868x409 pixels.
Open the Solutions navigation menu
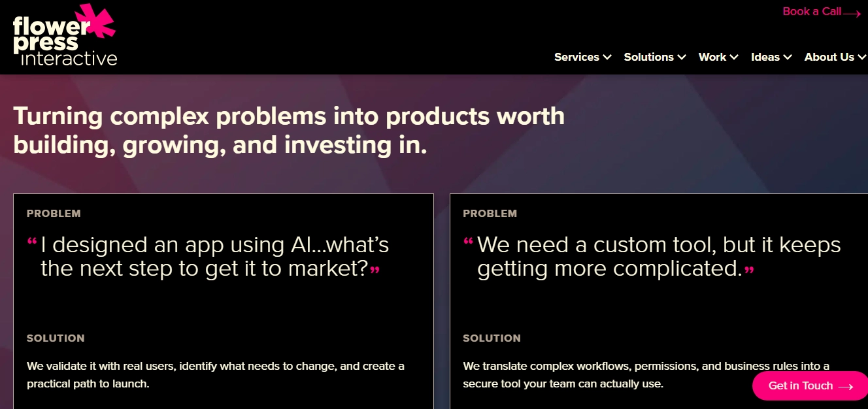(655, 57)
